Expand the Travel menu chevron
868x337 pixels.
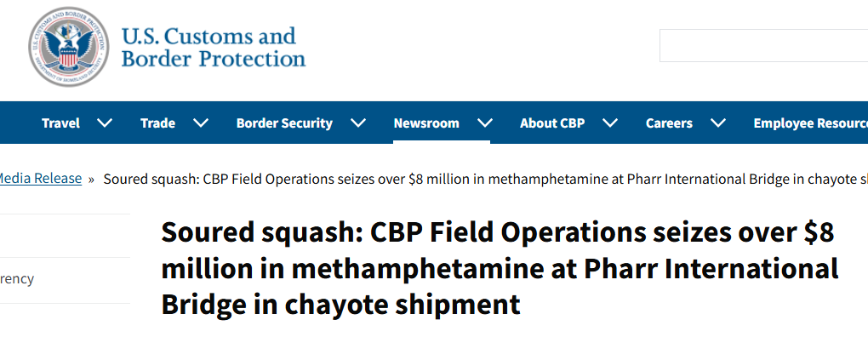pos(106,123)
